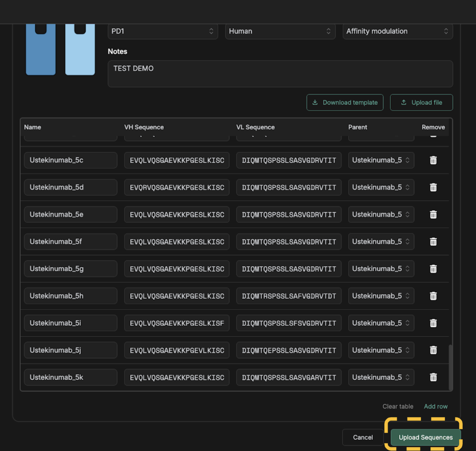The height and width of the screenshot is (451, 476).
Task: Cancel the sequence upload dialog
Action: coord(362,437)
